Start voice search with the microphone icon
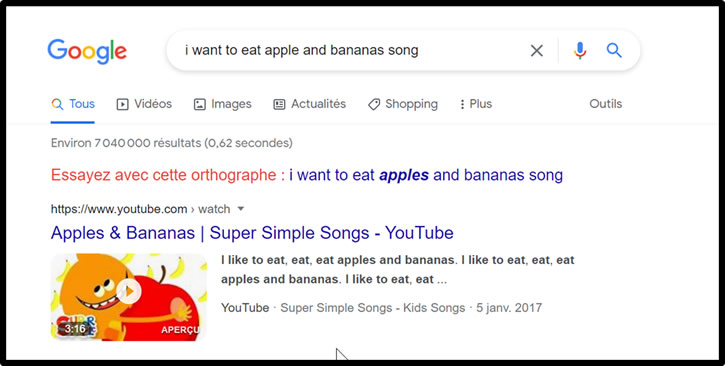725x366 pixels. 580,50
